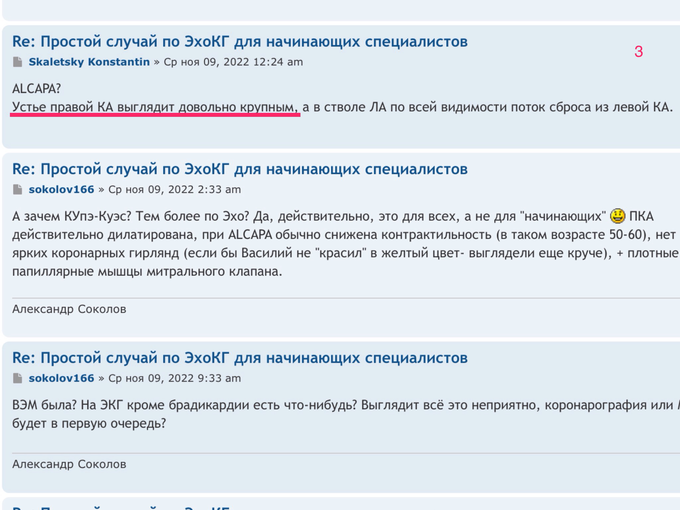Click the grinning smiley emoticon

[x=618, y=216]
